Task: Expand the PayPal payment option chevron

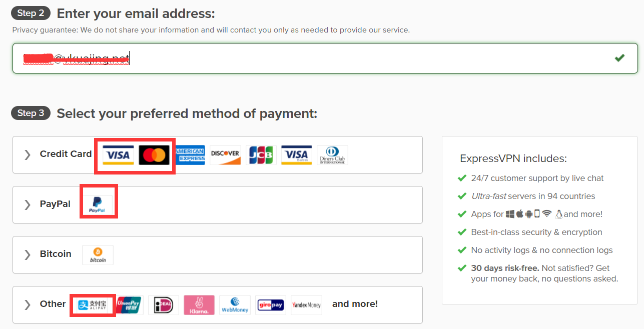Action: coord(28,204)
